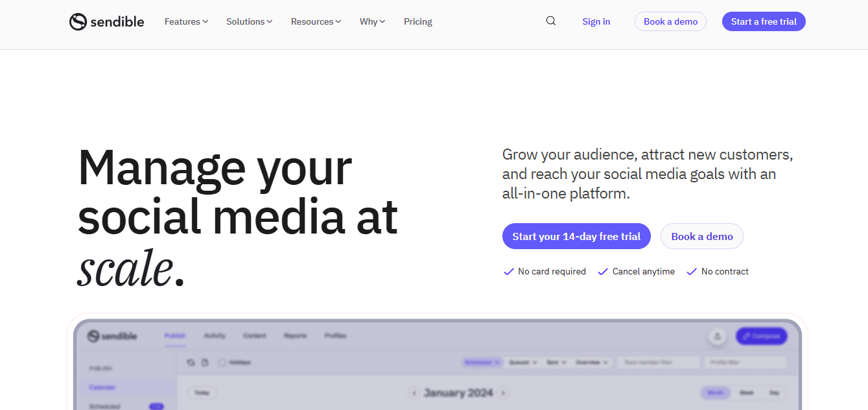
Task: Click the "No card required" text
Action: coord(552,272)
